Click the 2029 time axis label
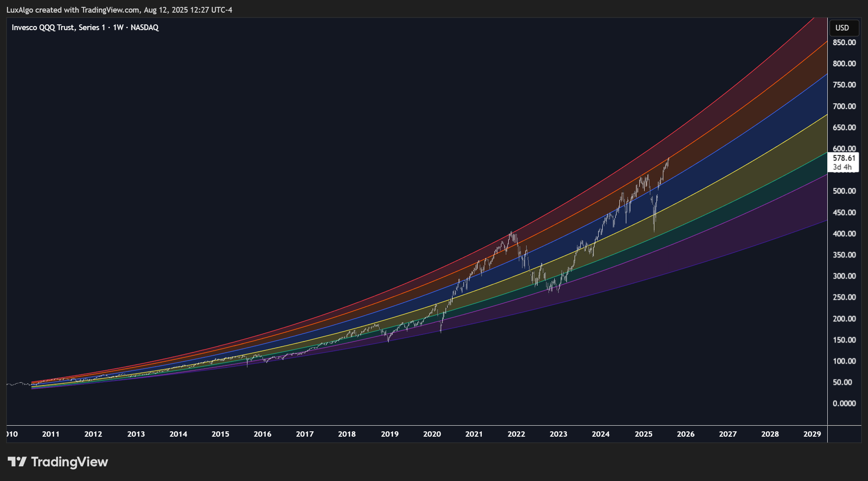The image size is (868, 481). coord(812,434)
